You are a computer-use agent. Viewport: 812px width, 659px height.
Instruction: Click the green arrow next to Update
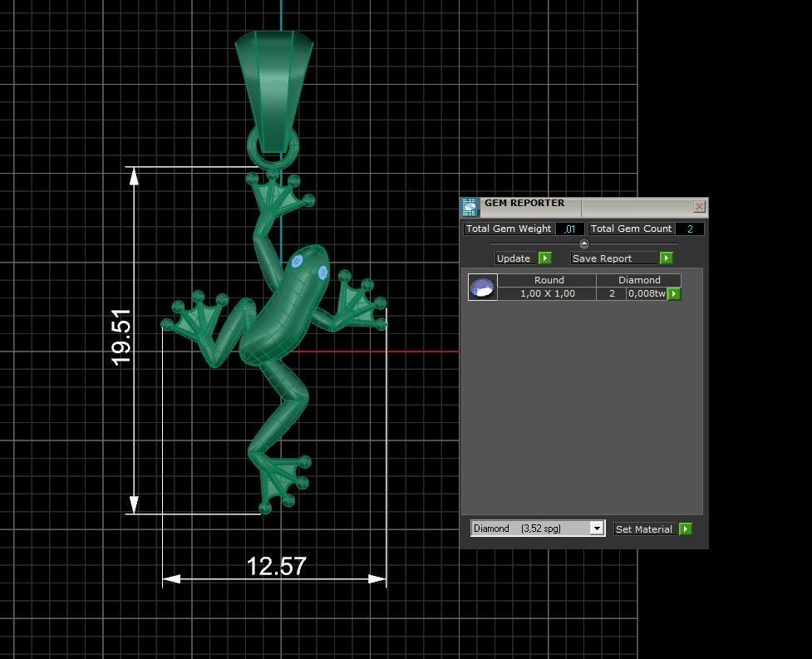tap(544, 258)
